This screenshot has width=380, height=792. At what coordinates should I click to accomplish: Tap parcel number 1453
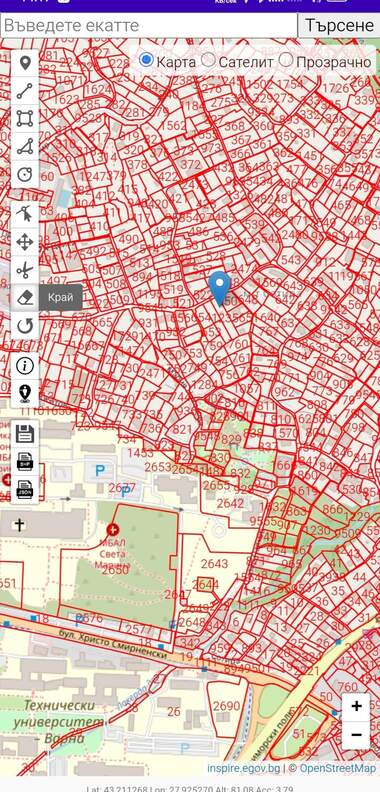(x=140, y=453)
